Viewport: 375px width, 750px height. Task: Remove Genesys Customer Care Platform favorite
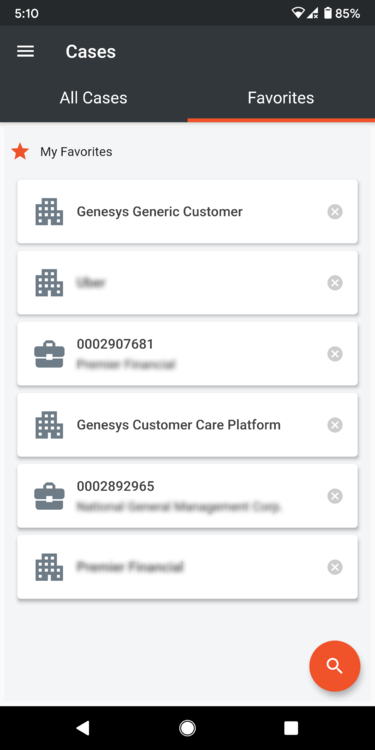pos(335,425)
